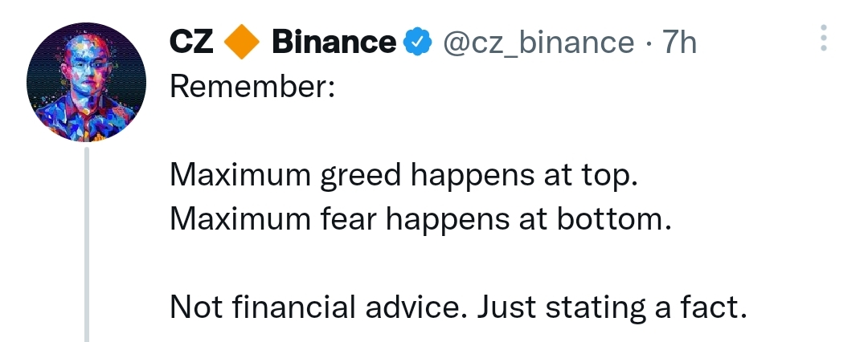The image size is (868, 342).
Task: Click the blue verified checkmark badge
Action: click(418, 42)
